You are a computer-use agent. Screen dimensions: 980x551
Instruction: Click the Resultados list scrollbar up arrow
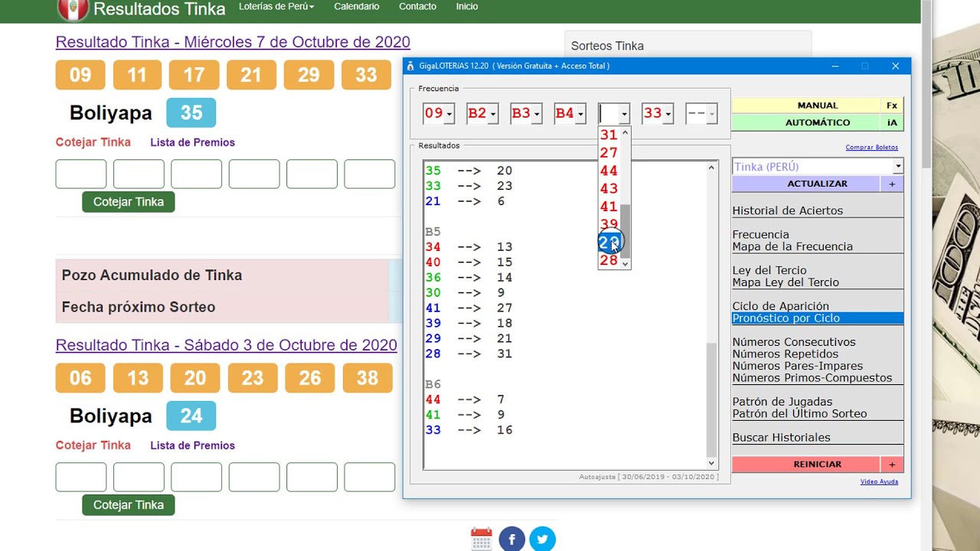pyautogui.click(x=711, y=168)
